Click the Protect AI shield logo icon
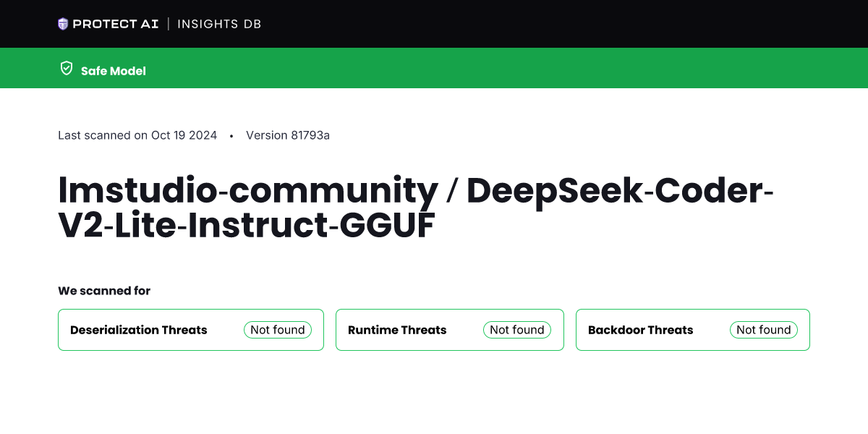Image resolution: width=868 pixels, height=434 pixels. click(x=63, y=24)
